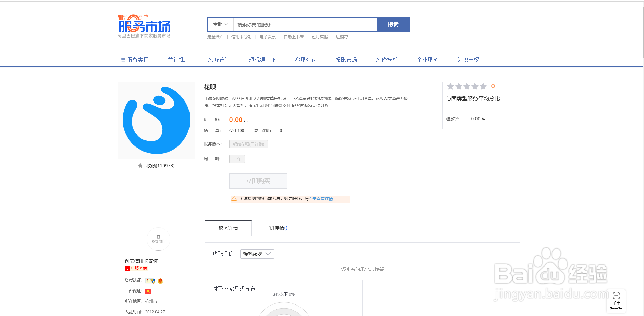Click the 与同类型服务平均分比 heading
The height and width of the screenshot is (316, 644).
[x=473, y=99]
